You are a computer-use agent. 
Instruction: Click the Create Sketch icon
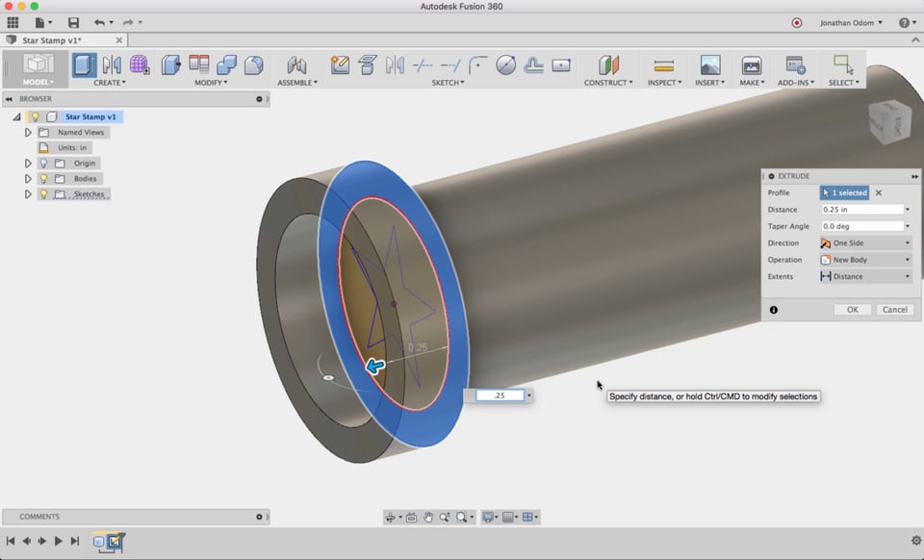(x=340, y=64)
